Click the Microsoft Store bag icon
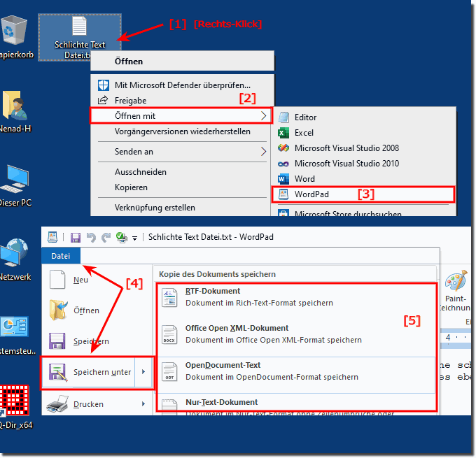 [x=283, y=213]
